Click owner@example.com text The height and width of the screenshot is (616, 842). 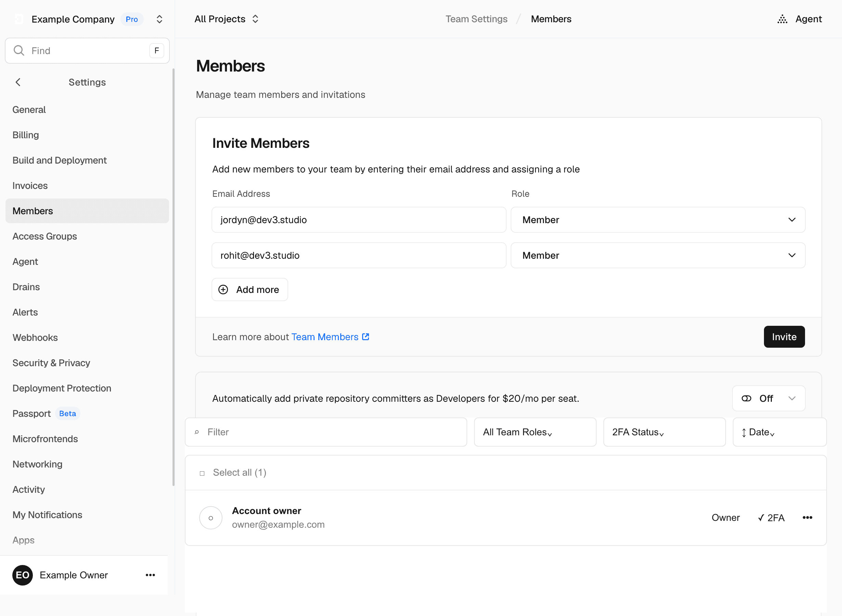tap(278, 525)
